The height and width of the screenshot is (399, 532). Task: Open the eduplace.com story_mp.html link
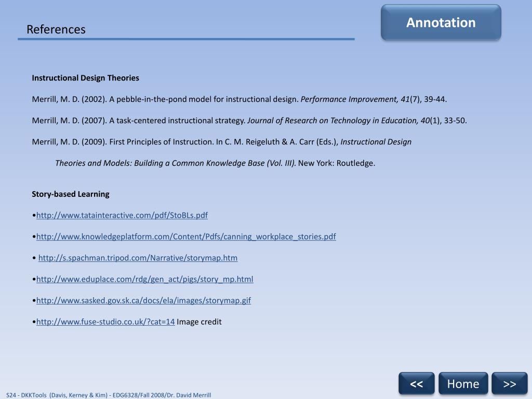144,279
